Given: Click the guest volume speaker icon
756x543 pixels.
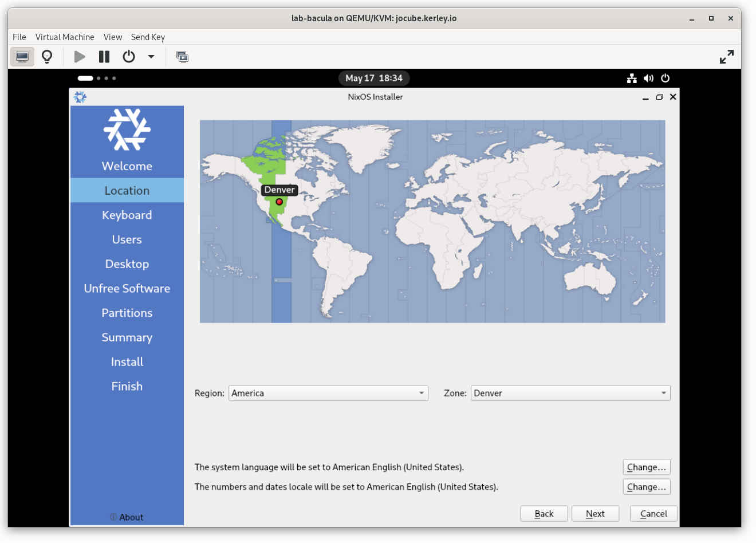Looking at the screenshot, I should [x=648, y=78].
